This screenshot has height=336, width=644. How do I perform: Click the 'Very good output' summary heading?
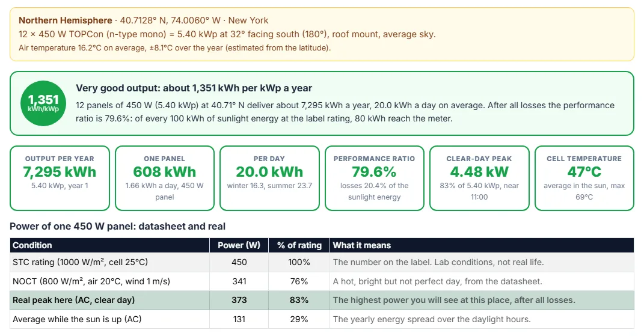point(194,88)
